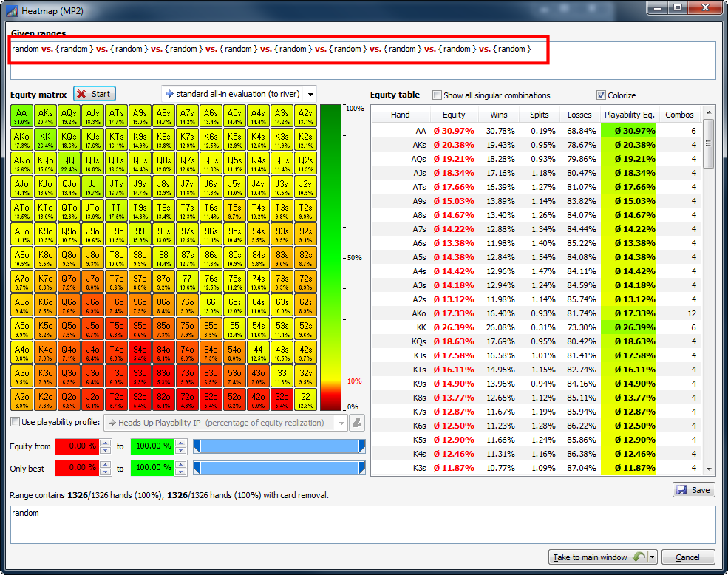This screenshot has width=728, height=575.
Task: Decrease the Only best maximum value
Action: point(181,472)
